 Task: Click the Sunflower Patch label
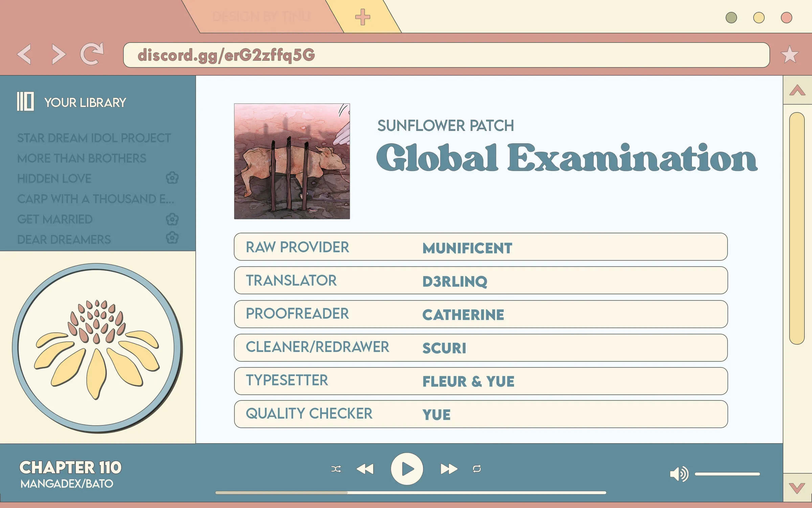point(446,126)
